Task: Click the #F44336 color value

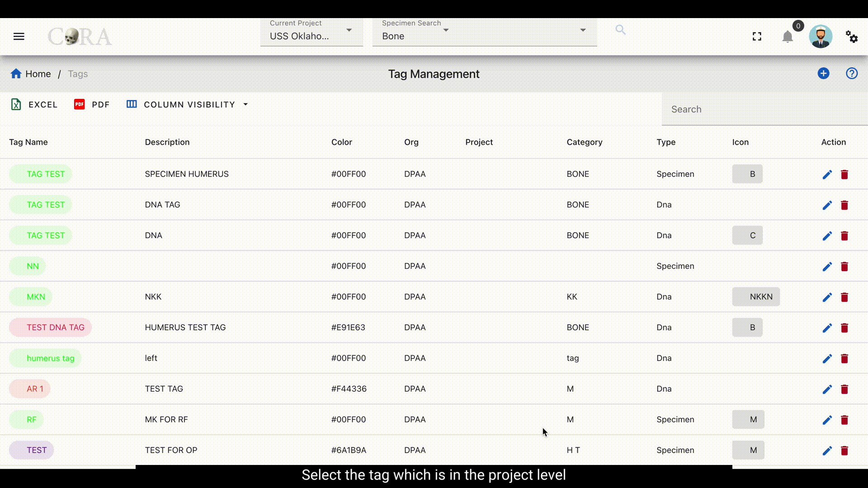Action: coord(349,389)
